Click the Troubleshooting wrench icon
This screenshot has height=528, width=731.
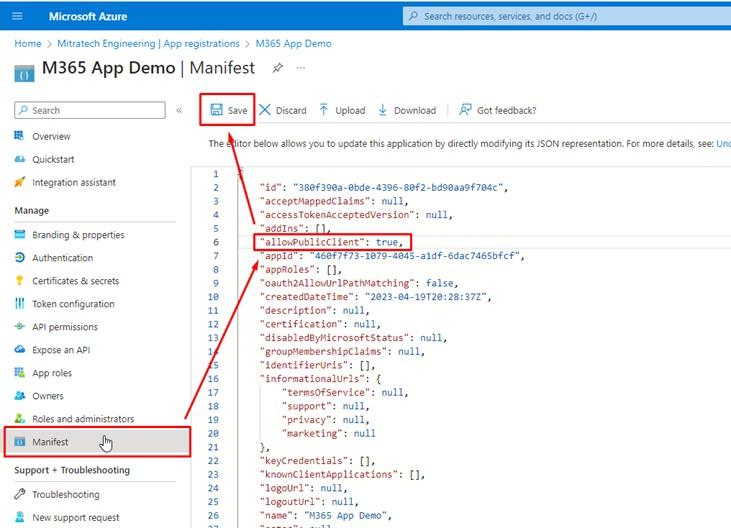(20, 494)
